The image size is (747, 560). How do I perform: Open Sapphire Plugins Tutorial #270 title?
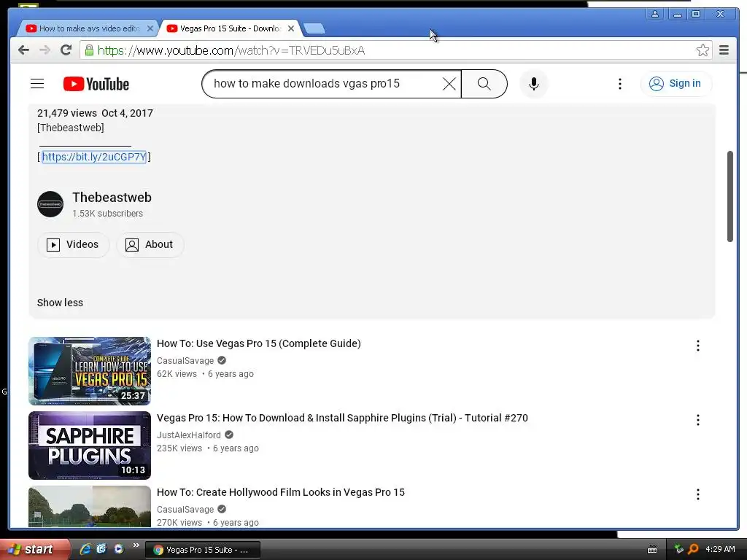342,418
